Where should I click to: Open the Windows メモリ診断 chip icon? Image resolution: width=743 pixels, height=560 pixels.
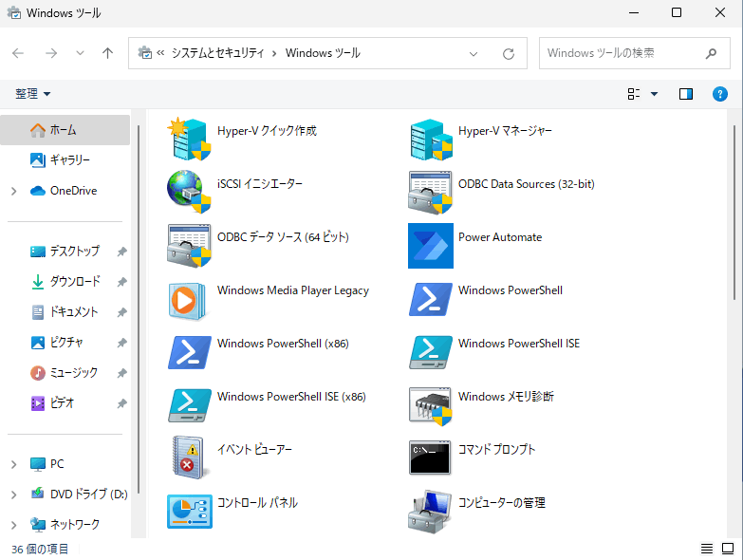431,406
